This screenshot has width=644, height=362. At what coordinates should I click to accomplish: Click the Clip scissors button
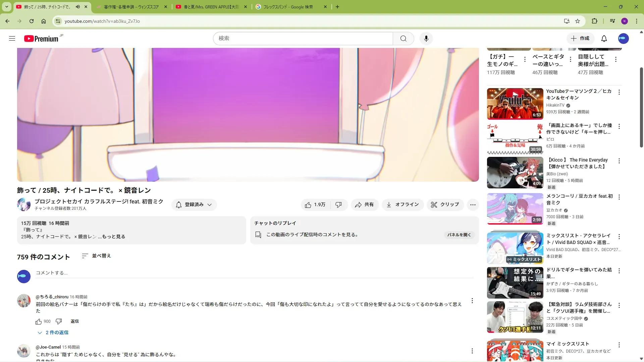tap(445, 204)
